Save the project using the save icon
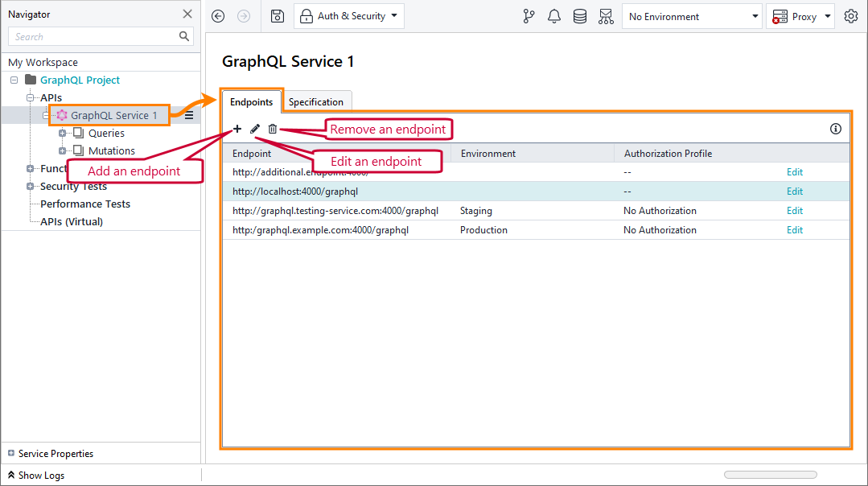 click(x=277, y=16)
